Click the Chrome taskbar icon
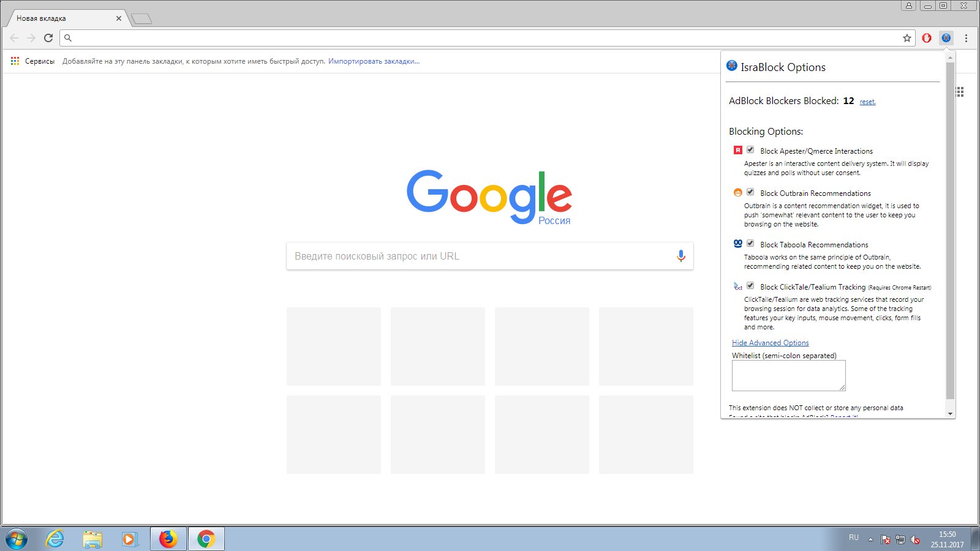 tap(206, 539)
